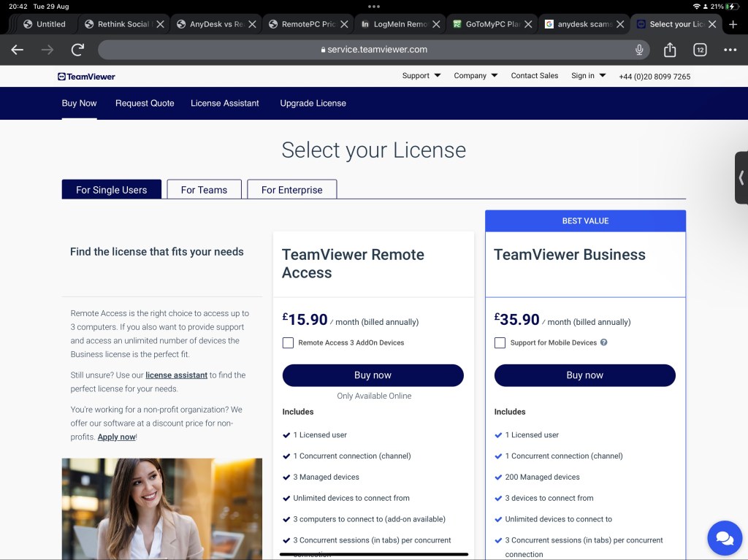Image resolution: width=748 pixels, height=560 pixels.
Task: Tap the Wi-Fi status icon
Action: point(696,7)
